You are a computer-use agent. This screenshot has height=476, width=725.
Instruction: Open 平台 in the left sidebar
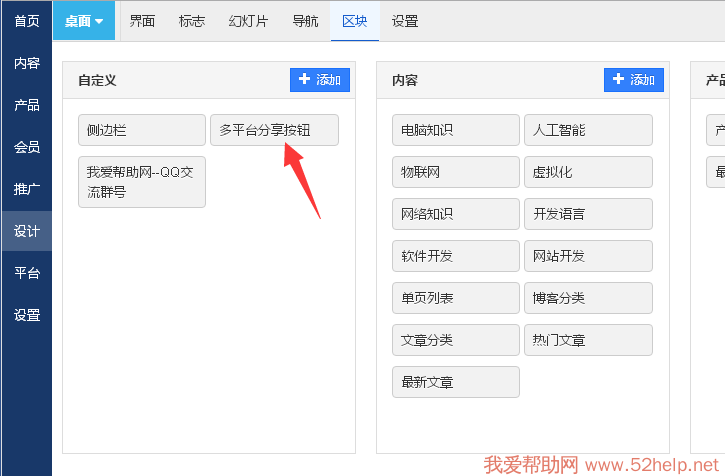pos(26,273)
